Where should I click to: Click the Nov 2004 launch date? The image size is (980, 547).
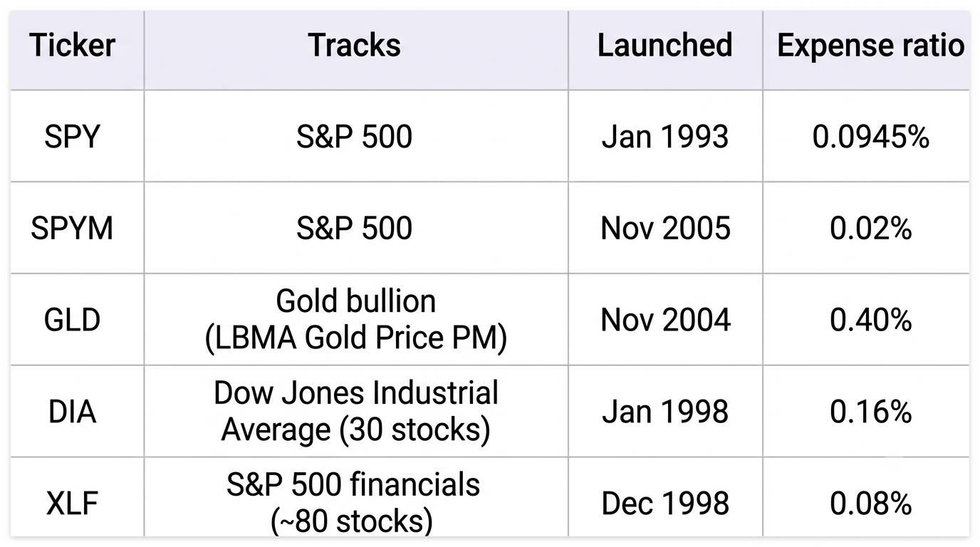click(665, 320)
